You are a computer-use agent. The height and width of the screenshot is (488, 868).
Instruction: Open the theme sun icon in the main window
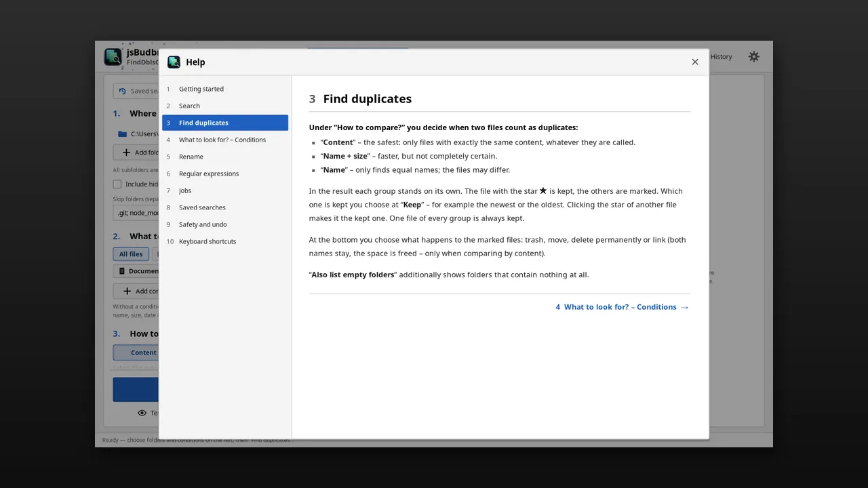(x=754, y=57)
